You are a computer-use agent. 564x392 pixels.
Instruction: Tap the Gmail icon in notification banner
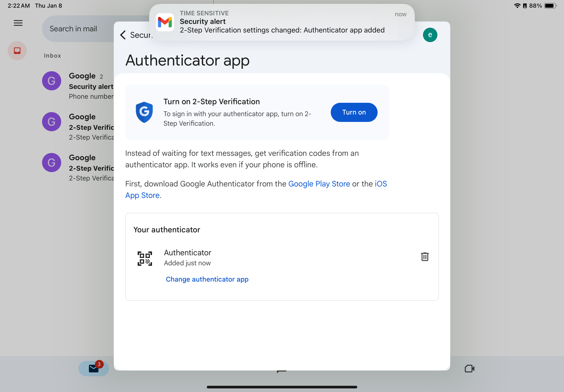(165, 22)
